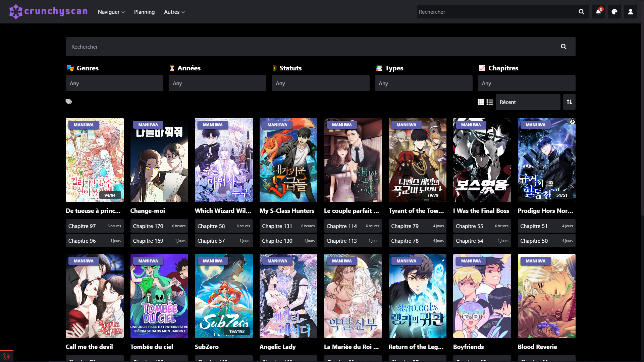Open Chapitre 58 of Which Wizard
Screen dimensions: 644x362
click(x=224, y=226)
